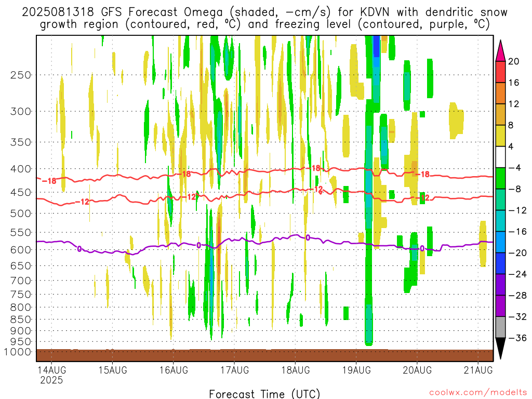This screenshot has width=532, height=399.
Task: Click the 14AUG 2025 date label
Action: (x=51, y=375)
